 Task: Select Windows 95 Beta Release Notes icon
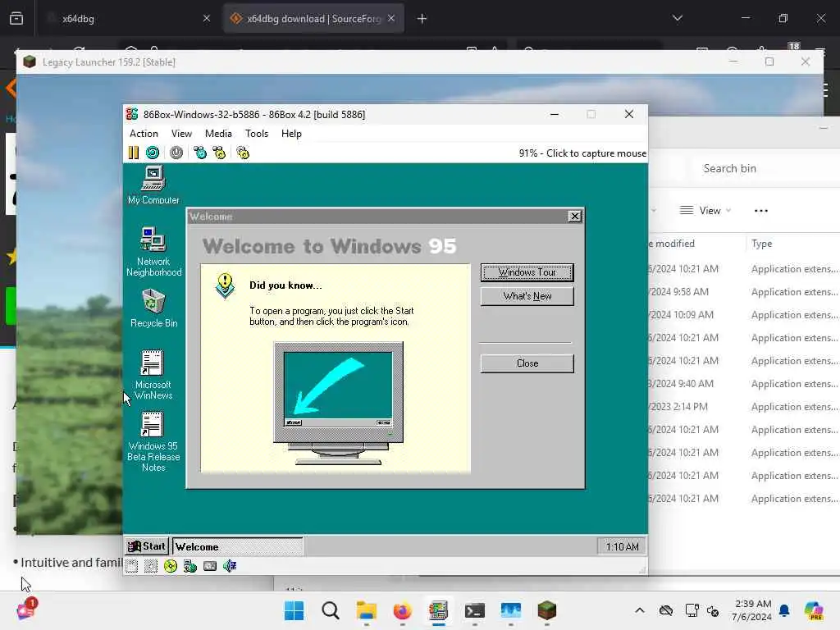point(153,441)
